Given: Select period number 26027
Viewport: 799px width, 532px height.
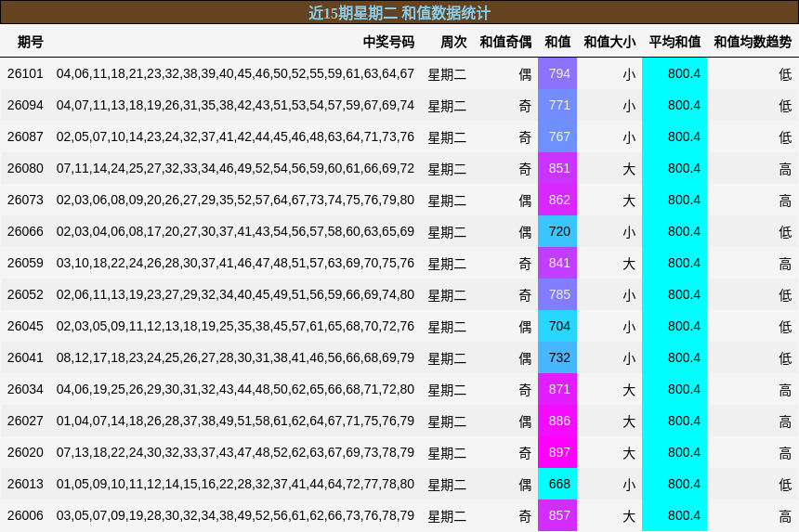Looking at the screenshot, I should tap(25, 421).
